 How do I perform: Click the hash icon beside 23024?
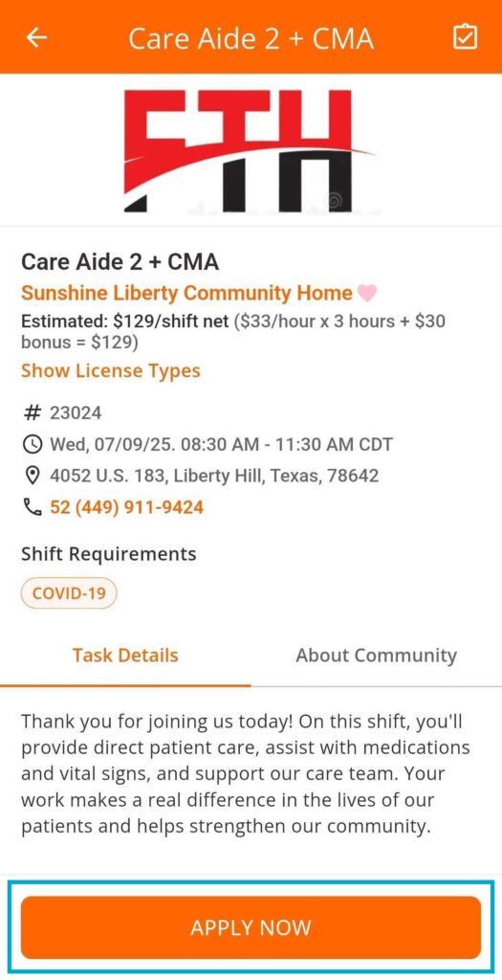[x=33, y=413]
